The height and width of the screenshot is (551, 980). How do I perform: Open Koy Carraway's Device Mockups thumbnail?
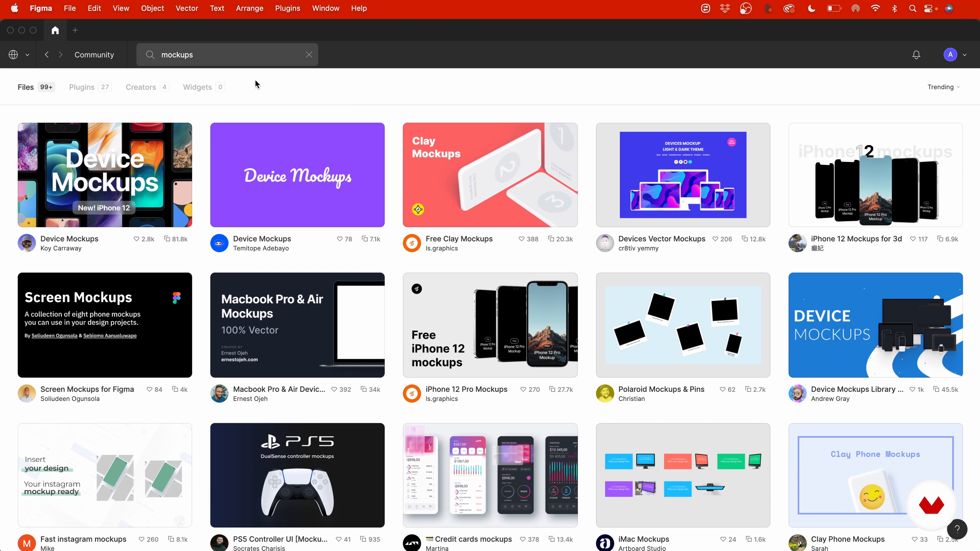coord(105,175)
